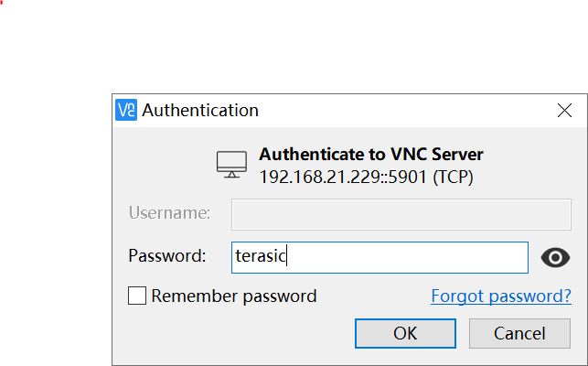
Task: Click the computer monitor icon
Action: (231, 165)
